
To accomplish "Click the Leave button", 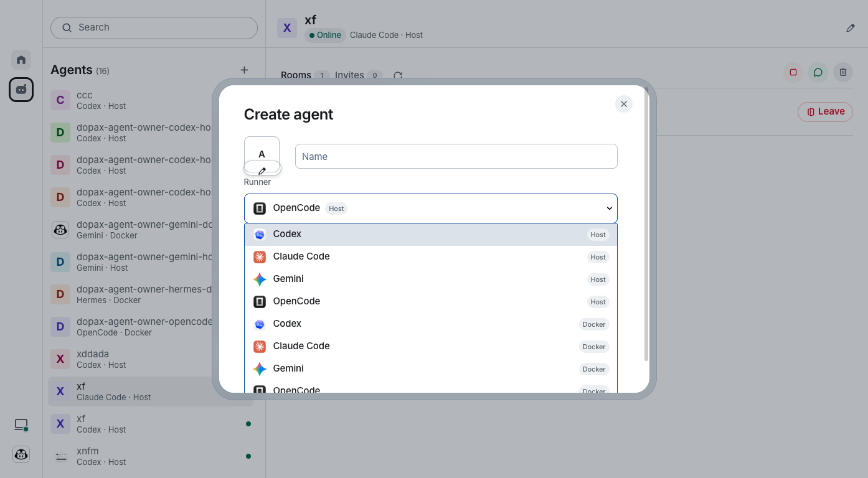I will [825, 112].
